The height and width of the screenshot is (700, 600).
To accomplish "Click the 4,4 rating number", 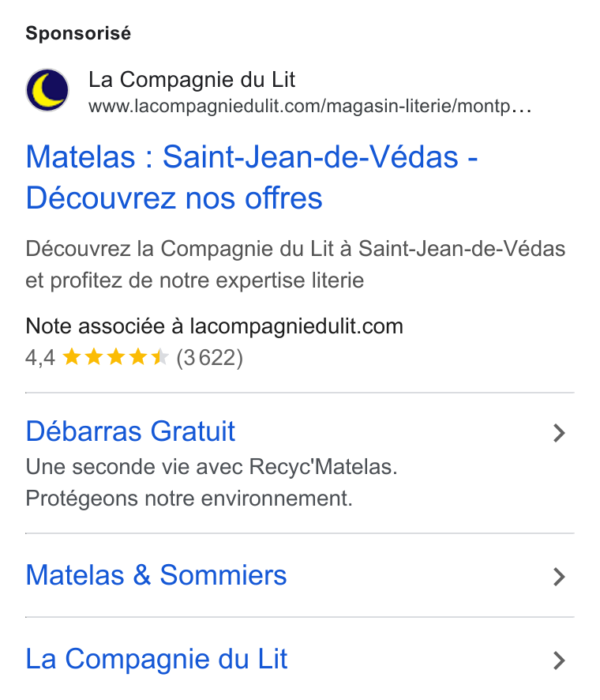I will (x=40, y=358).
